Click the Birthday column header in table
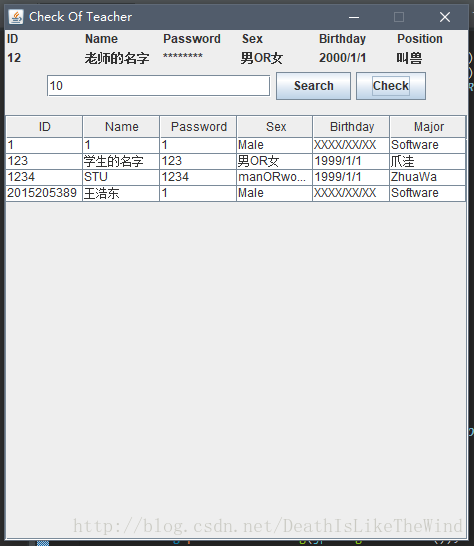Viewport: 474px width, 546px height. 351,127
